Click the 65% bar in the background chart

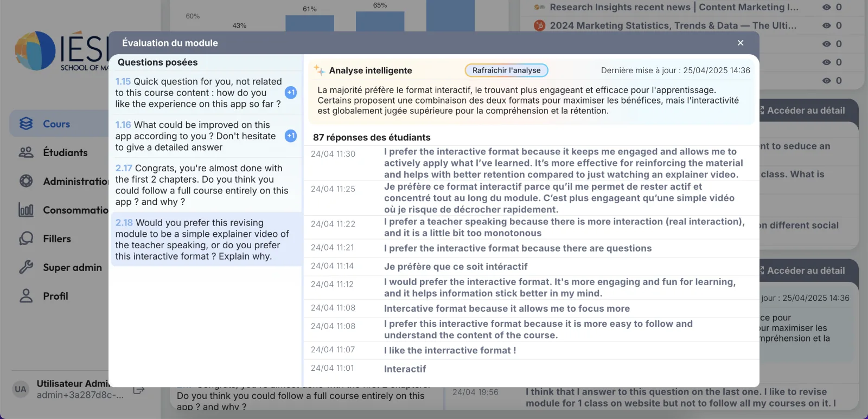click(380, 21)
